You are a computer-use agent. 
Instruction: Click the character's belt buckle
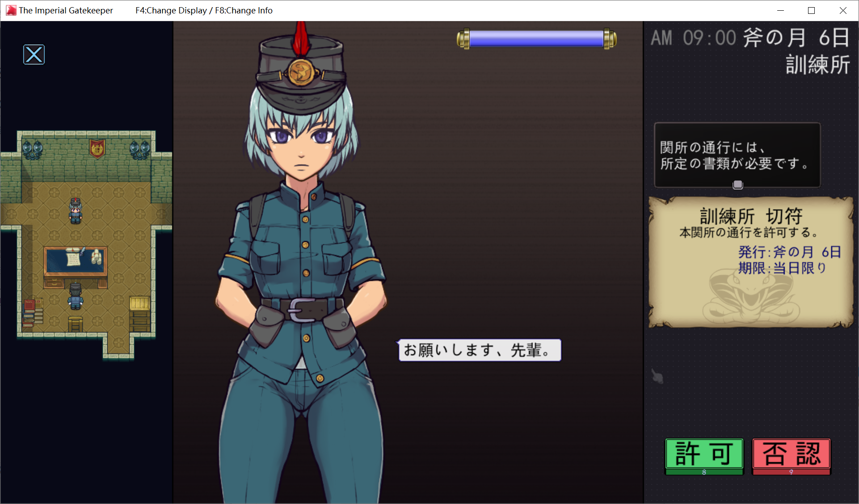point(302,310)
